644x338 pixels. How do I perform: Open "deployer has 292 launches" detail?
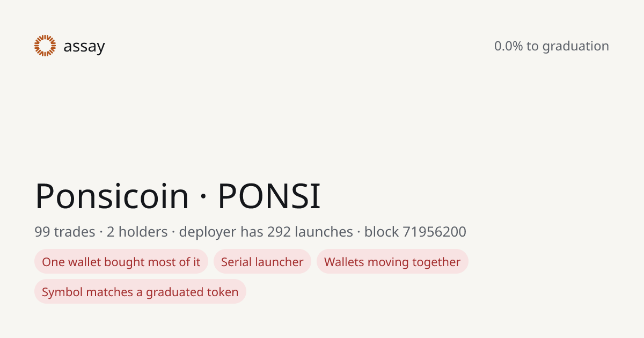point(266,232)
